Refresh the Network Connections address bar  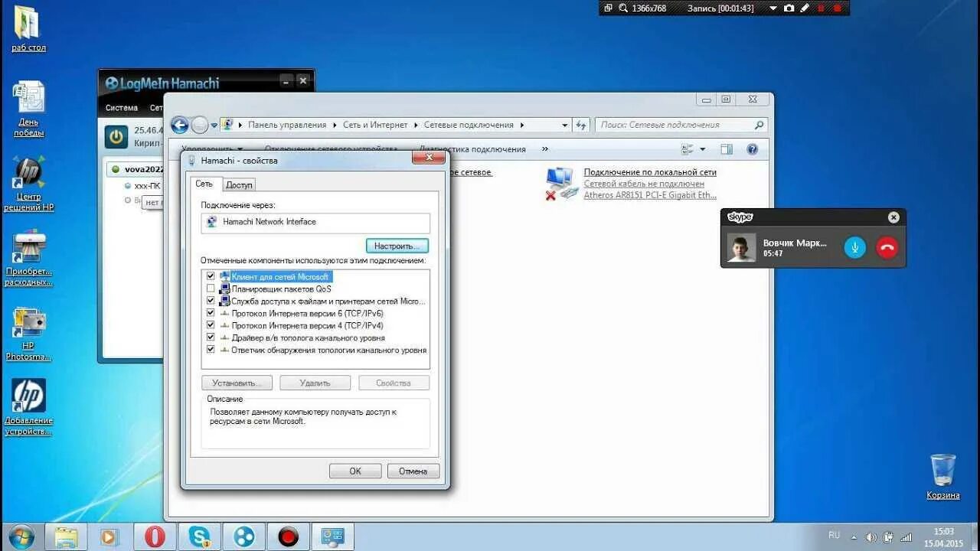pyautogui.click(x=581, y=125)
